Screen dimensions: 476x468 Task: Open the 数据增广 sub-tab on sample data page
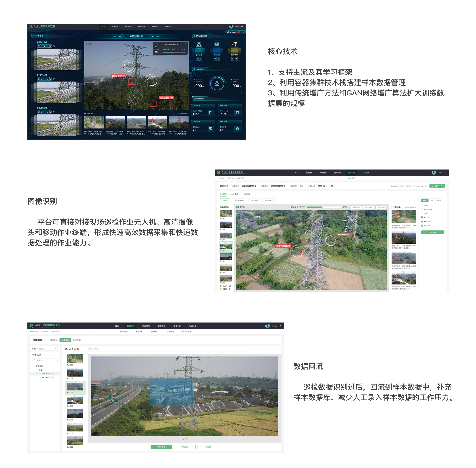pos(139,332)
